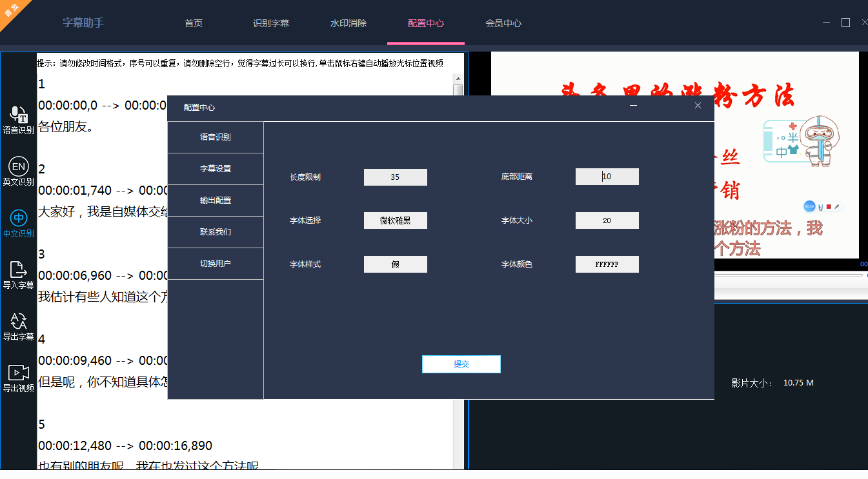The width and height of the screenshot is (868, 479).
Task: Minimize the main 字幕助手 window
Action: (x=827, y=23)
